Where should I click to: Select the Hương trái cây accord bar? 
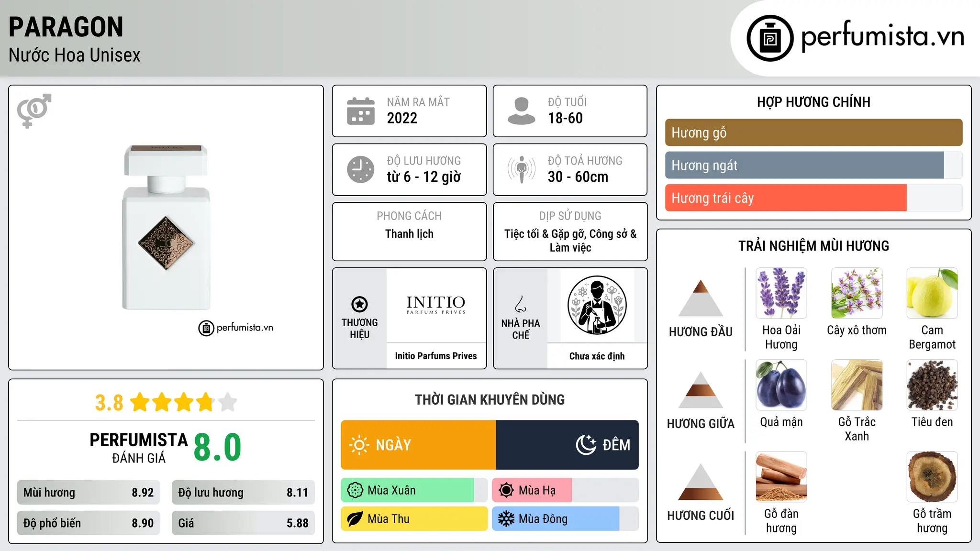[813, 198]
